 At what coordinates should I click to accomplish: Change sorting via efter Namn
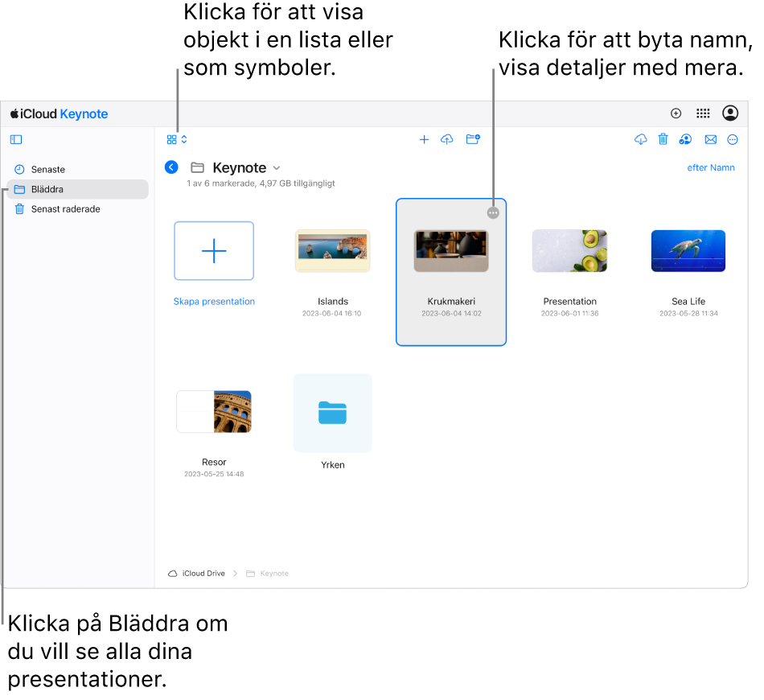[710, 167]
